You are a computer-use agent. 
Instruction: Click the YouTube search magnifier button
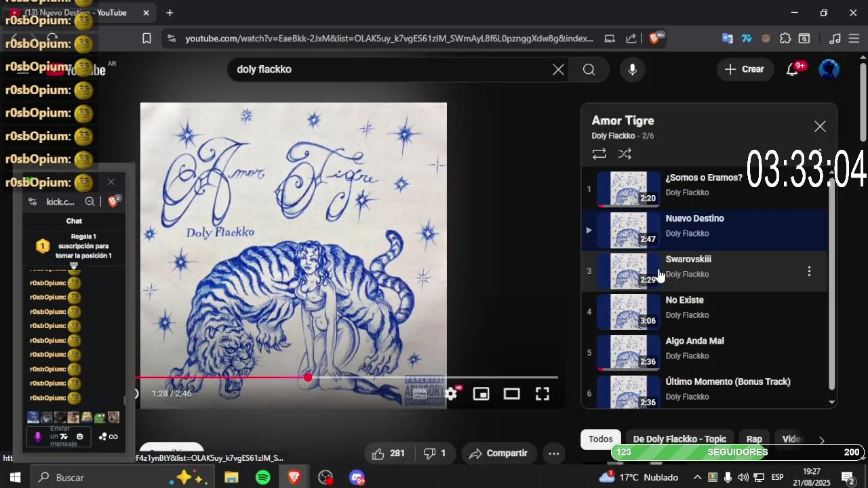coord(589,69)
